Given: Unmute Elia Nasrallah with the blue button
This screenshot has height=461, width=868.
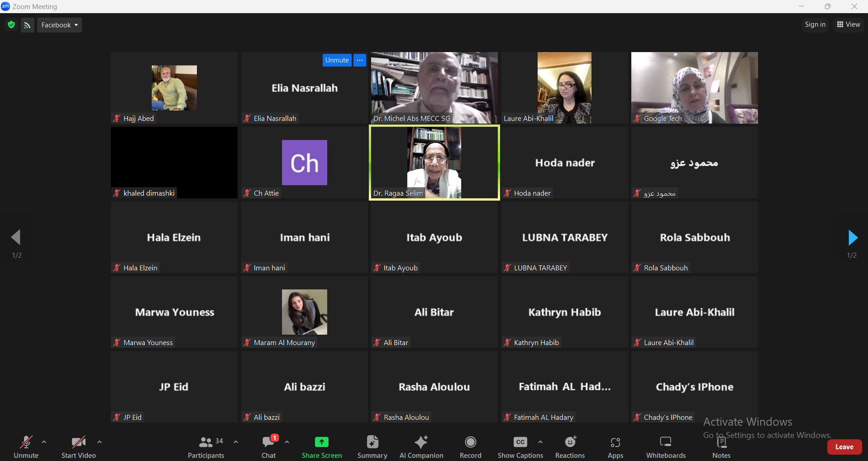Looking at the screenshot, I should pyautogui.click(x=337, y=60).
